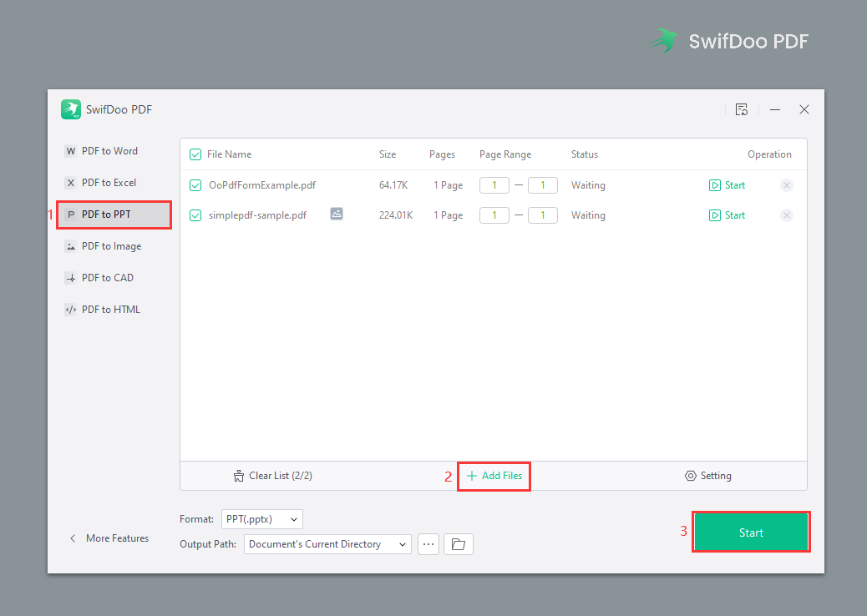Viewport: 867px width, 616px height.
Task: Close the SwifDoo PDF converter window
Action: (x=804, y=109)
